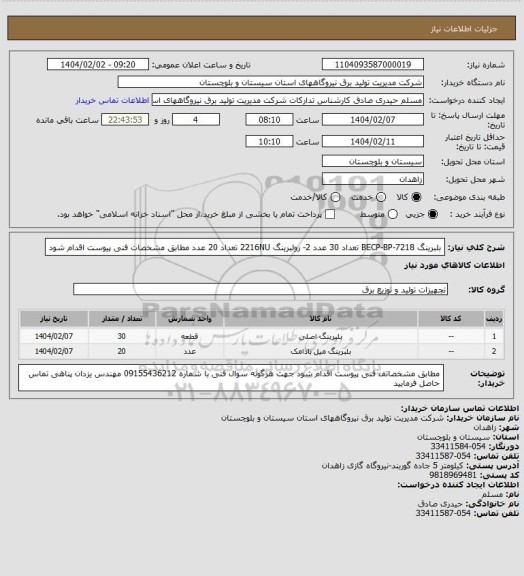Select the خدمت radio button
This screenshot has height=576, width=524.
coord(381,197)
